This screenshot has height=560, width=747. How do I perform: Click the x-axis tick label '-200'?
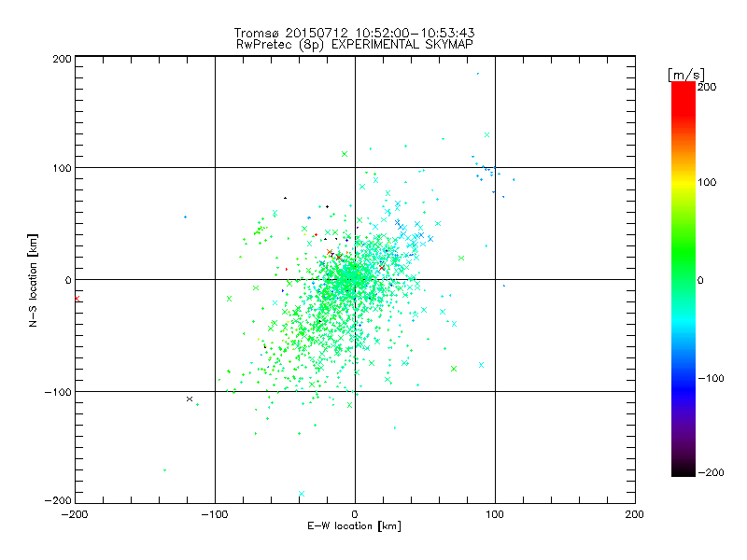pyautogui.click(x=75, y=514)
